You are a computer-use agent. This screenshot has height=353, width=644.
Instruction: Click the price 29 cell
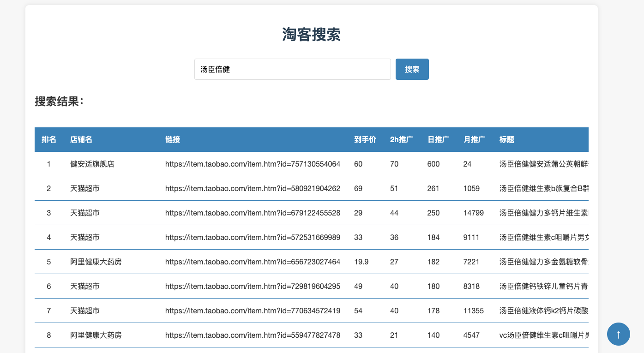358,213
